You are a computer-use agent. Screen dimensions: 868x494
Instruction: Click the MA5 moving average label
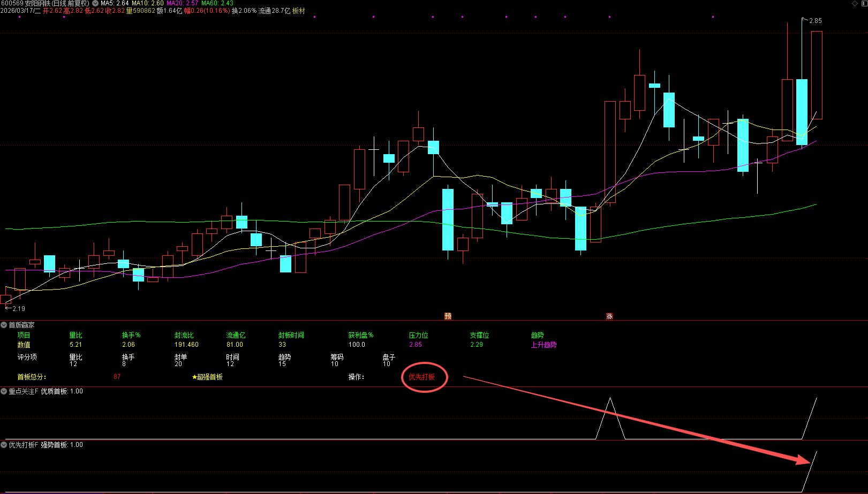tap(115, 3)
